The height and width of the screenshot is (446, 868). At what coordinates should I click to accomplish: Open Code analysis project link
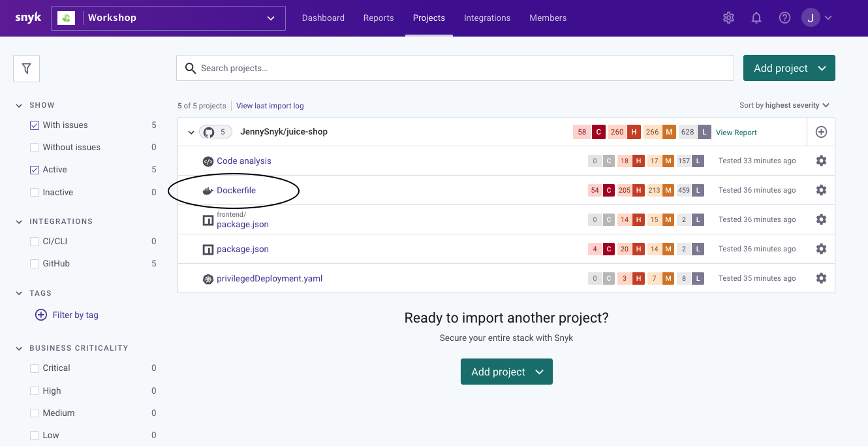(244, 161)
